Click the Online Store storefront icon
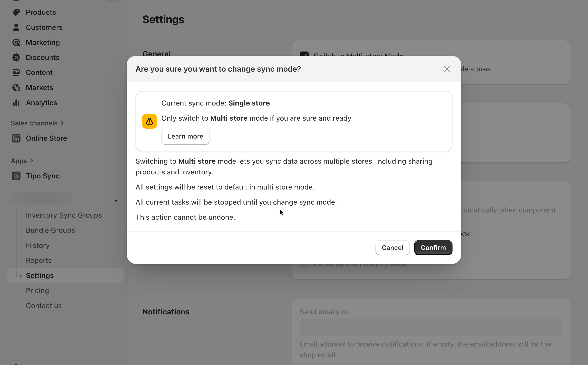 tap(16, 138)
